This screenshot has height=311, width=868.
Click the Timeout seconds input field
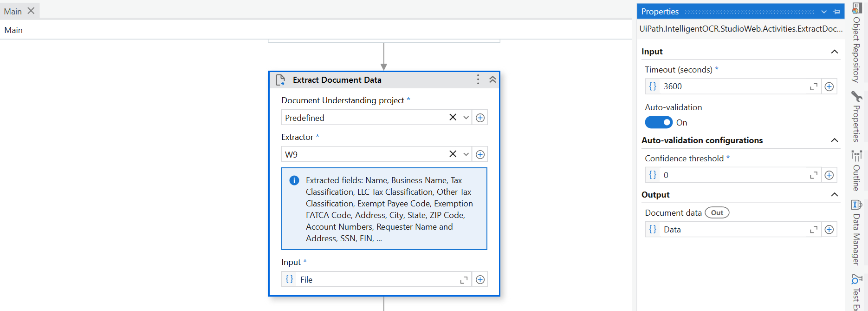click(x=733, y=86)
